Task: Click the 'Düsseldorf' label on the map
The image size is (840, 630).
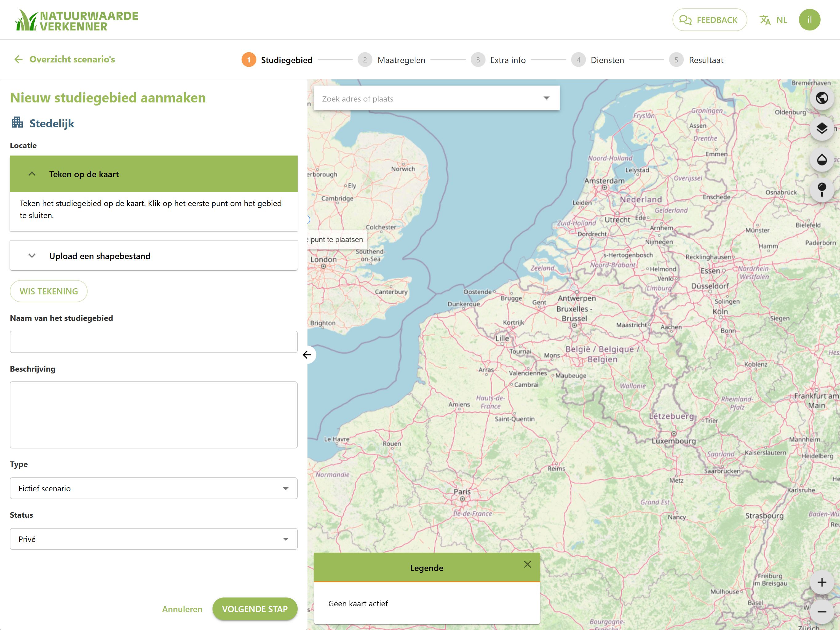Action: point(710,286)
